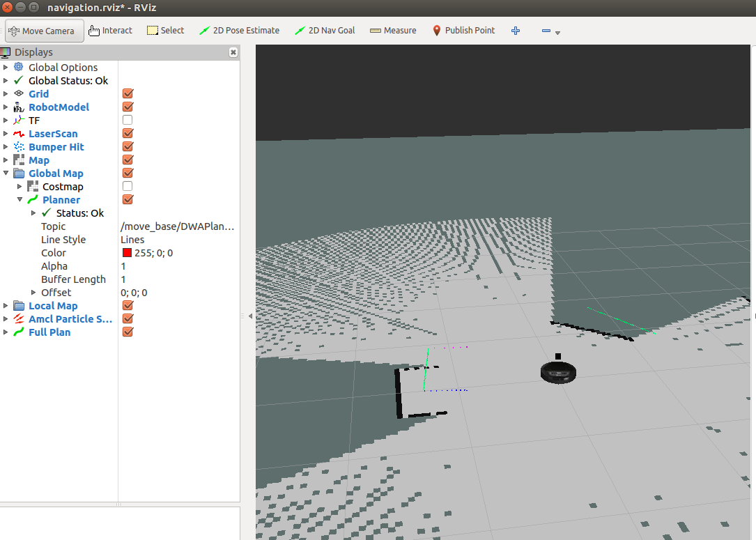Choose the Select tool
The height and width of the screenshot is (540, 756).
[x=165, y=31]
